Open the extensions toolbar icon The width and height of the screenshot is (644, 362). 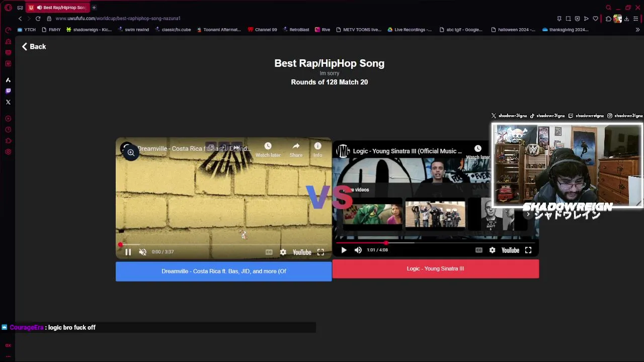tap(608, 19)
